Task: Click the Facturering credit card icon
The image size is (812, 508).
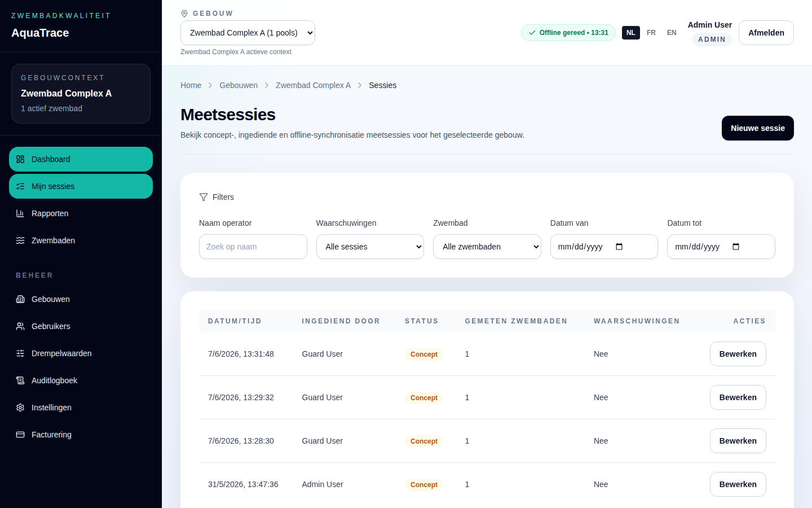Action: [20, 435]
